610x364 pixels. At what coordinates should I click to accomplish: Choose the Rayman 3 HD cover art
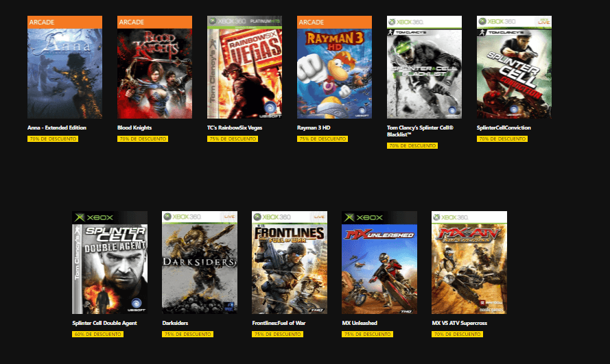point(335,67)
